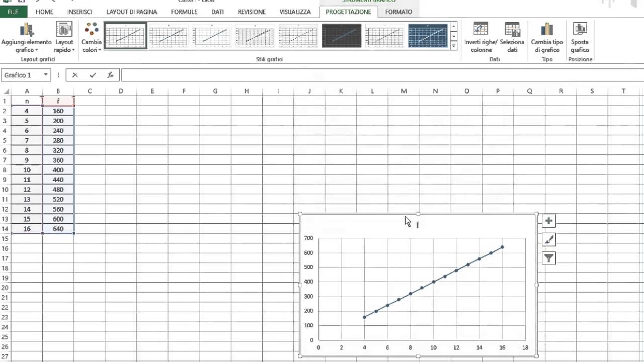Select the chart title f
644x362 pixels.
point(418,225)
